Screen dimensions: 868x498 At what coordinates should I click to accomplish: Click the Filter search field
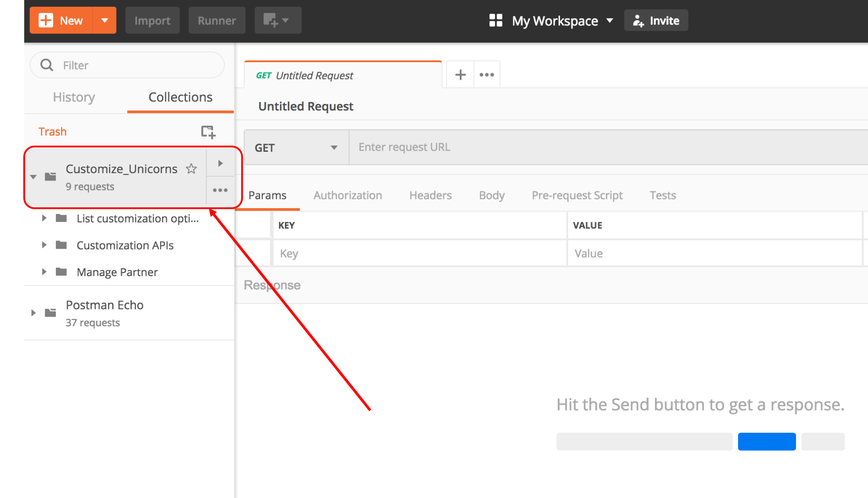point(127,65)
